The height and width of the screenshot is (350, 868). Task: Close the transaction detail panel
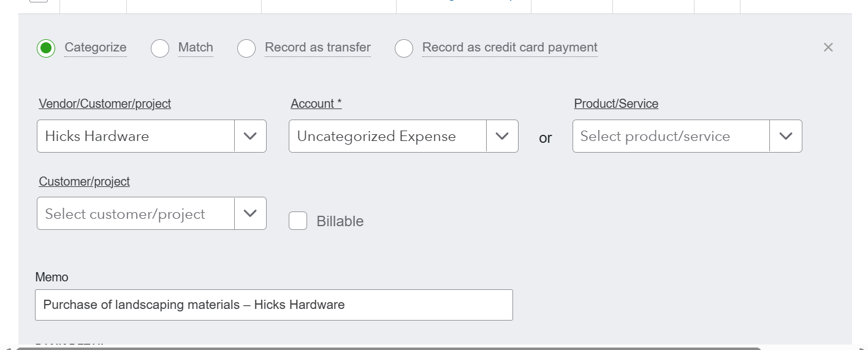click(x=828, y=47)
